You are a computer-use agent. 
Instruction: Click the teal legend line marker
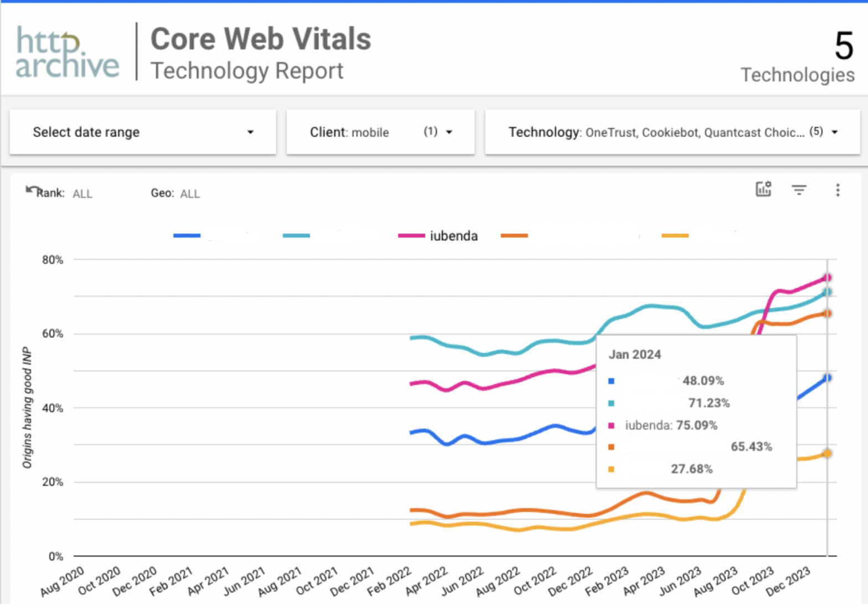pyautogui.click(x=296, y=235)
